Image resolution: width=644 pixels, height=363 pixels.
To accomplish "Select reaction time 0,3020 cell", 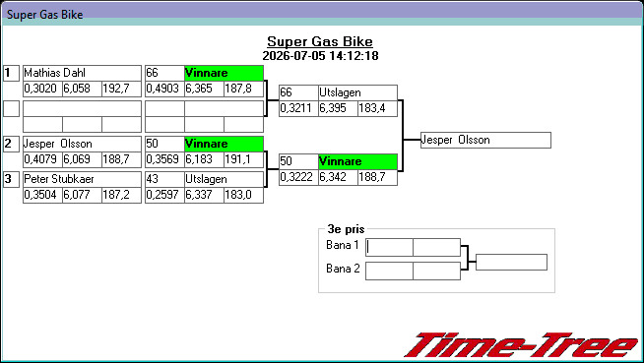I will 42,89.
